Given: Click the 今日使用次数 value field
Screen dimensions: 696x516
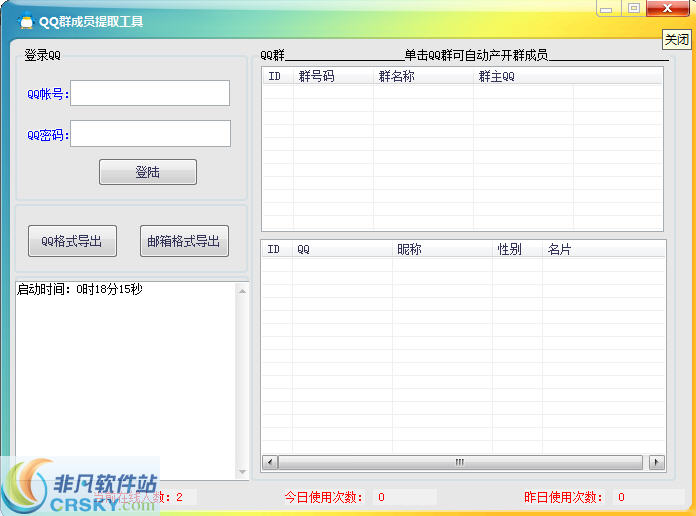Looking at the screenshot, I should pyautogui.click(x=405, y=497).
